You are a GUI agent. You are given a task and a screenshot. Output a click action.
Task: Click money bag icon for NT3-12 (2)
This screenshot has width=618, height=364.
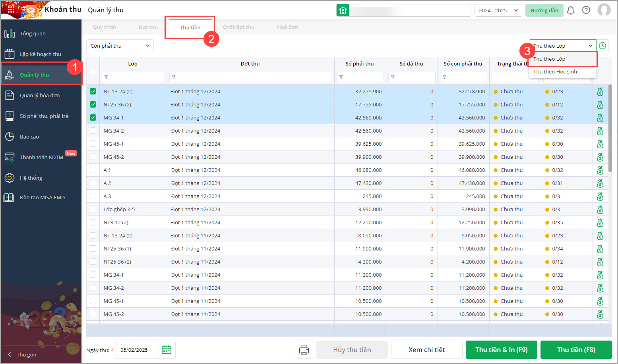pyautogui.click(x=600, y=223)
